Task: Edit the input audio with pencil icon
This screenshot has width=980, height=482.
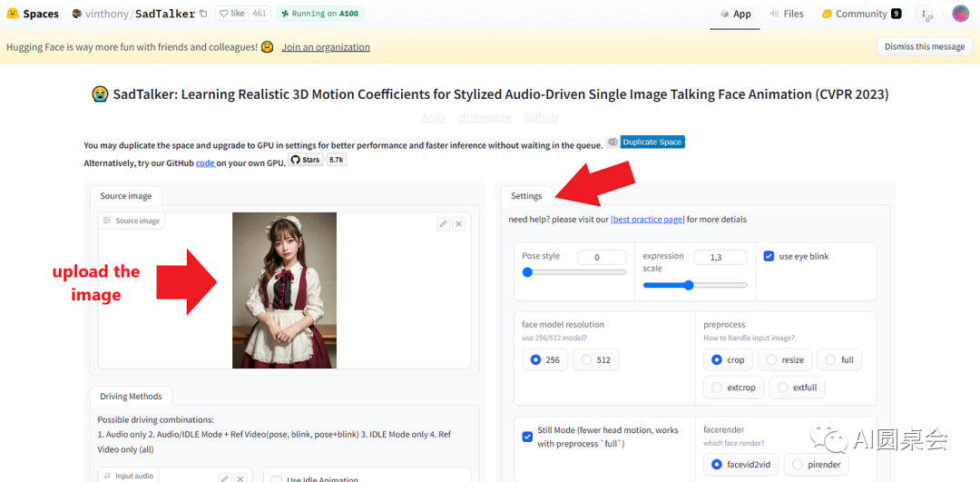Action: point(225,478)
